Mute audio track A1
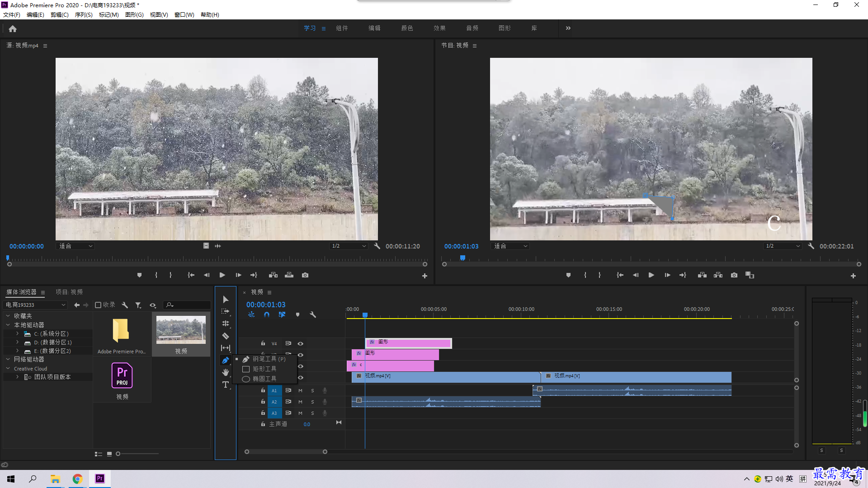This screenshot has width=868, height=488. tap(300, 390)
